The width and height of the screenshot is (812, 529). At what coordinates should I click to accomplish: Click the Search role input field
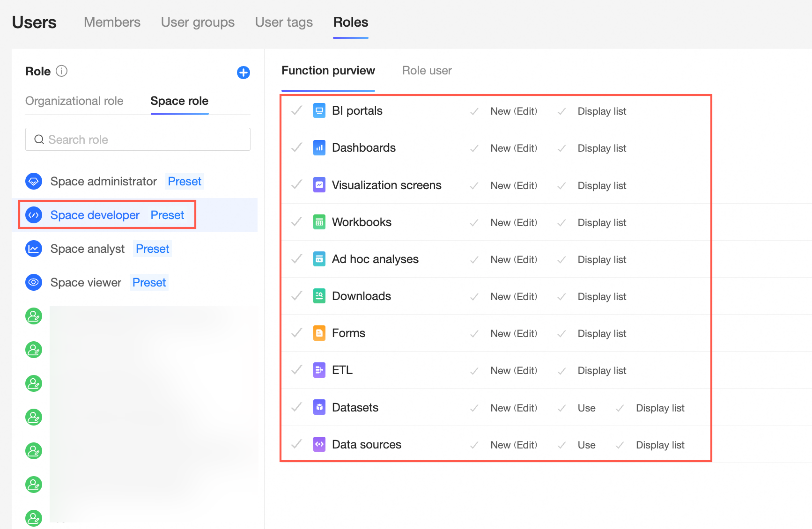pos(138,140)
